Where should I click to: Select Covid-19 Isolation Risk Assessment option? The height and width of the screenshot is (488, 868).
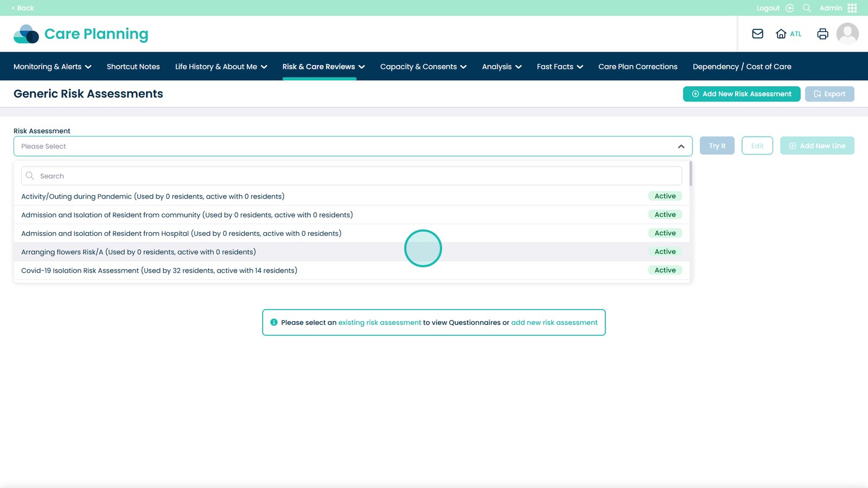(159, 271)
